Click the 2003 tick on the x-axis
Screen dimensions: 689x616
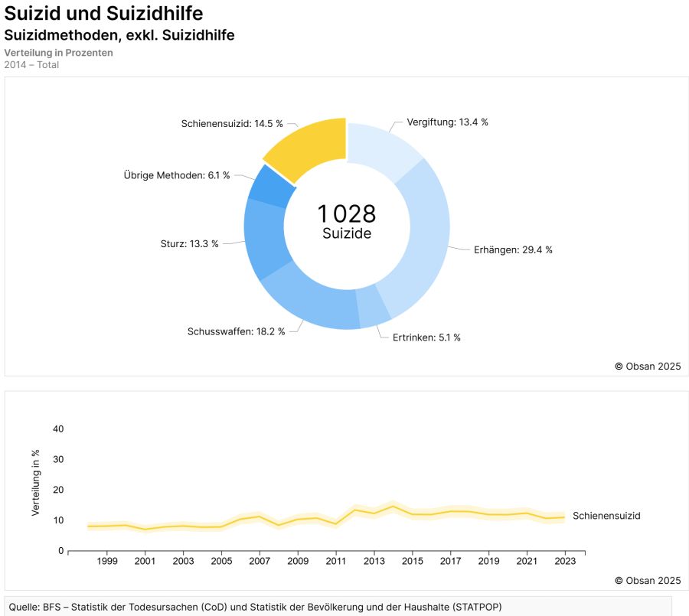coord(183,561)
